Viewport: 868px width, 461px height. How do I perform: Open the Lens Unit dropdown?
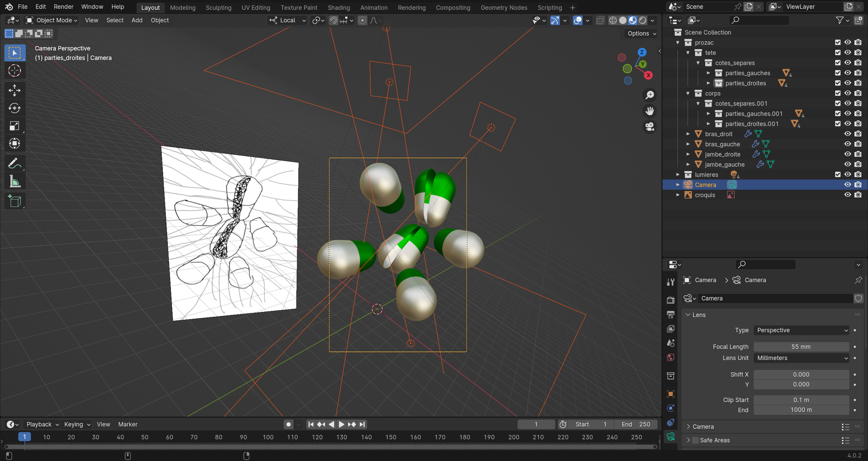tap(801, 358)
